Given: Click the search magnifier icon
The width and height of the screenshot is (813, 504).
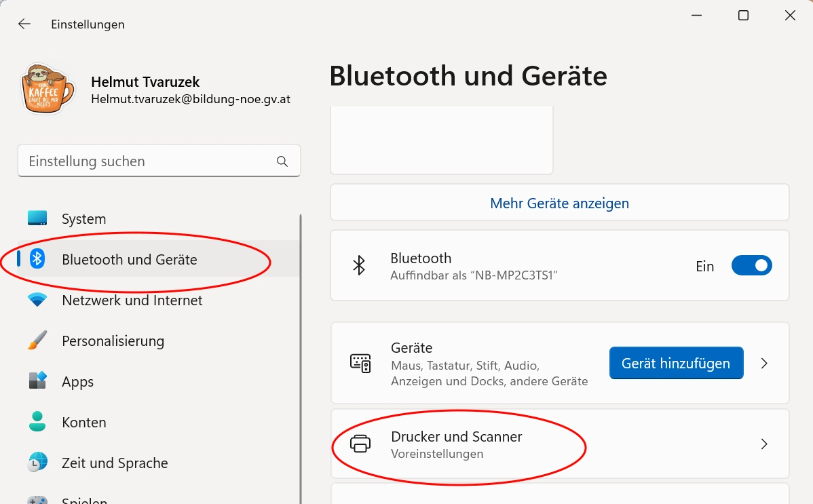Looking at the screenshot, I should pos(282,161).
